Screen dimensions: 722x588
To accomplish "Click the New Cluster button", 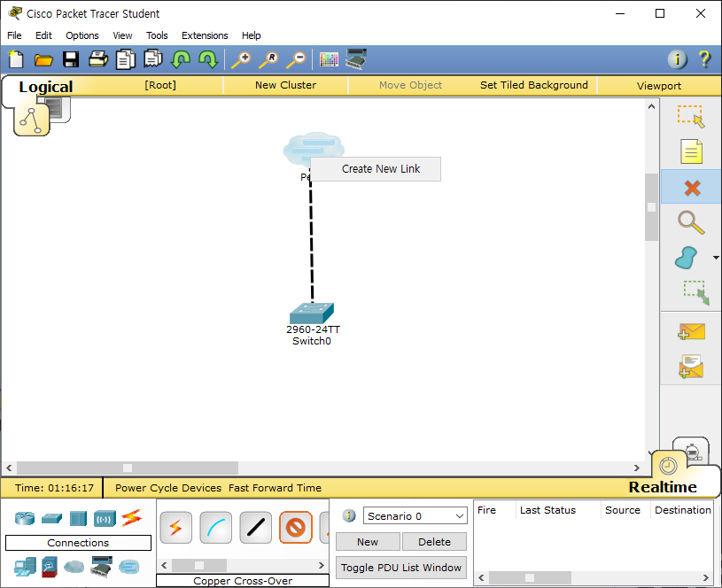I will point(285,85).
